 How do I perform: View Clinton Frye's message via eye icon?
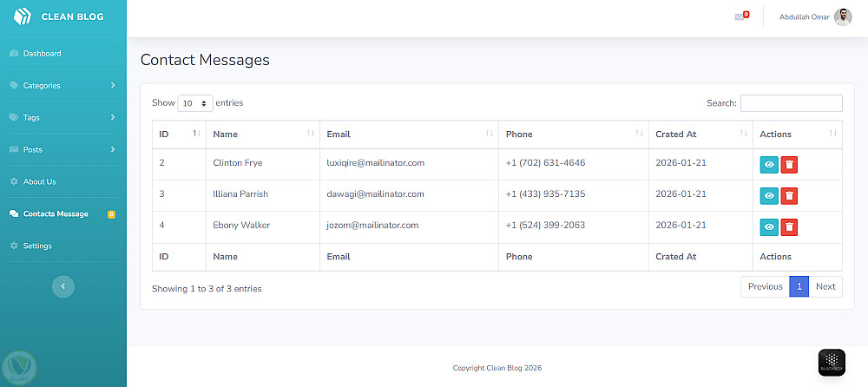[x=769, y=164]
